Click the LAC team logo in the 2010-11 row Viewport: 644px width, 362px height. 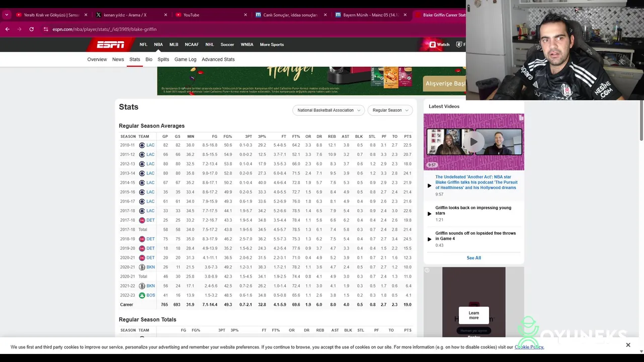pyautogui.click(x=142, y=145)
